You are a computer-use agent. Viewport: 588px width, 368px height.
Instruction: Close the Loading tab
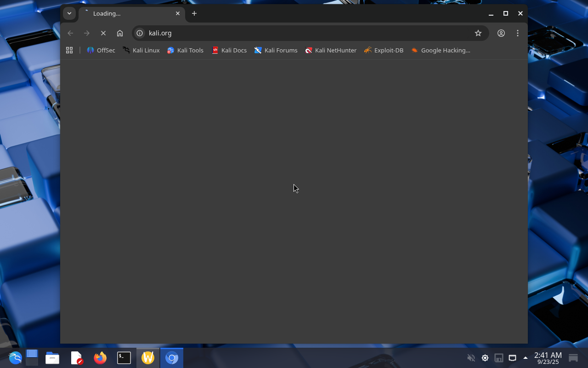178,13
